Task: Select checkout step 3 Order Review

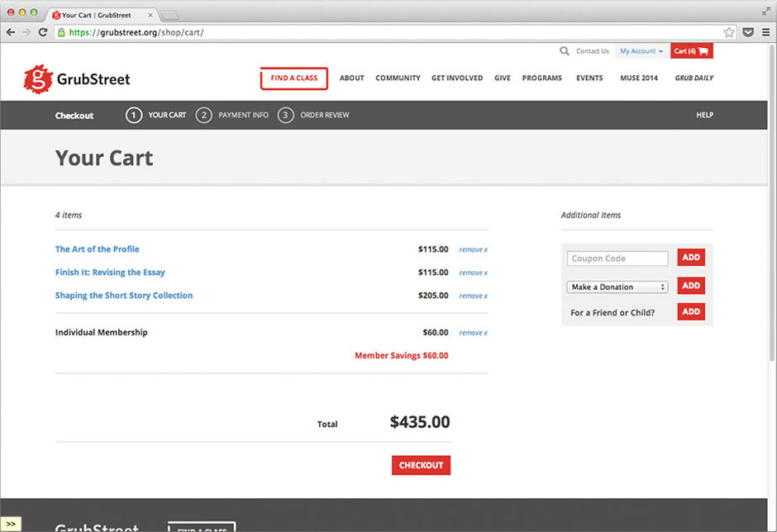Action: 313,115
